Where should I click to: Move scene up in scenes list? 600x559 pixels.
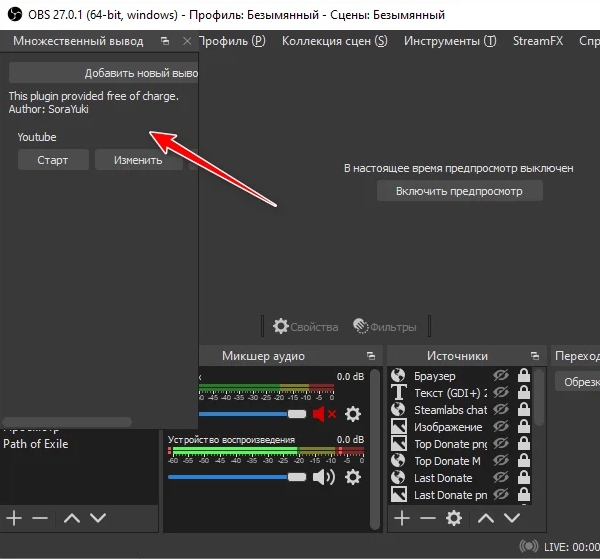(x=72, y=518)
